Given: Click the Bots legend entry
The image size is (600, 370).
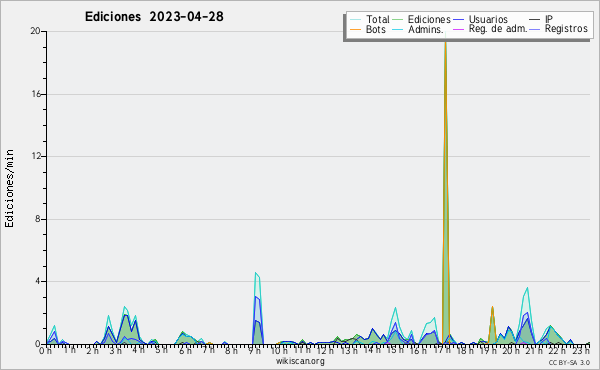Looking at the screenshot, I should point(368,29).
